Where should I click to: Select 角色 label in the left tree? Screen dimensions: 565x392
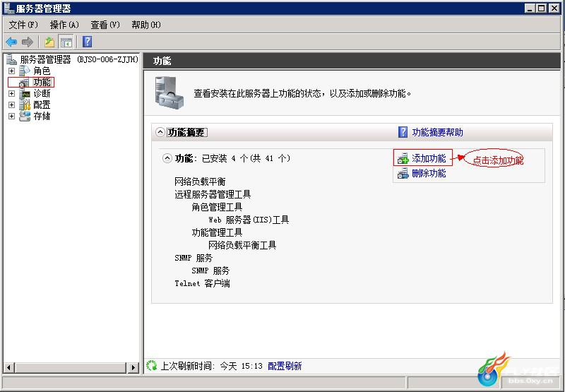click(x=42, y=71)
